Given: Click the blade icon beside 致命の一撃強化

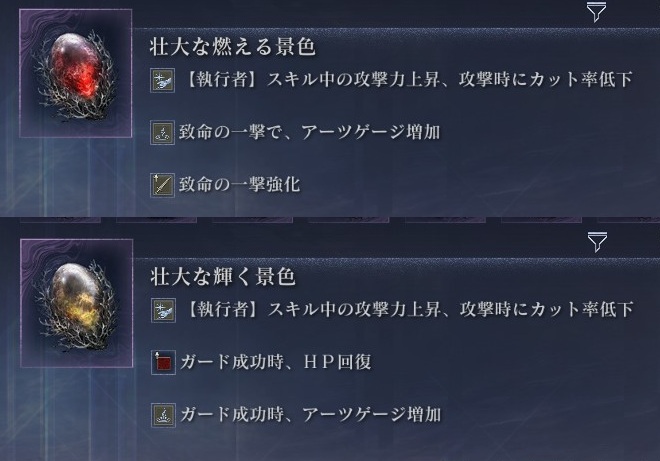Looking at the screenshot, I should click(x=163, y=184).
